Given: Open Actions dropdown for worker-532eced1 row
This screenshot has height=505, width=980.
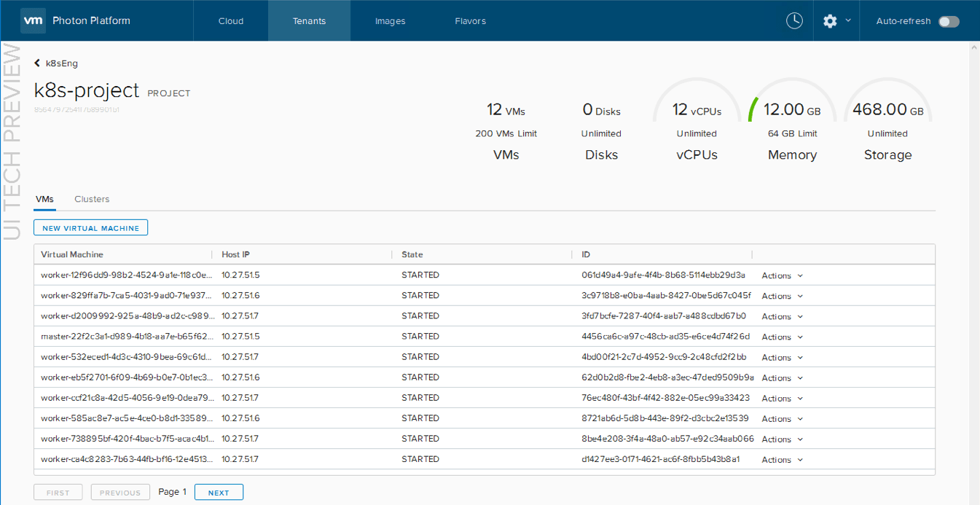Looking at the screenshot, I should point(783,357).
